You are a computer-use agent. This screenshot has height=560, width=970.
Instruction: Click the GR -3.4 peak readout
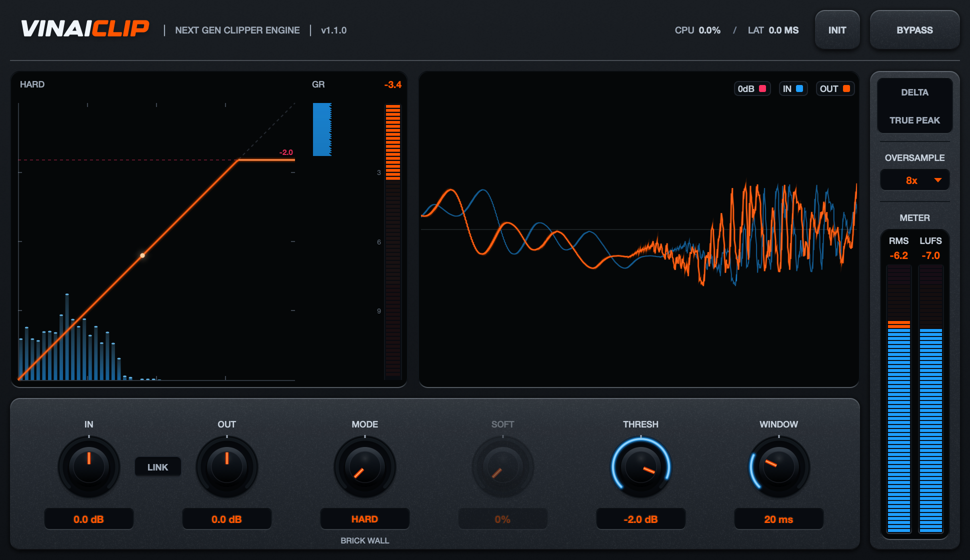point(393,84)
